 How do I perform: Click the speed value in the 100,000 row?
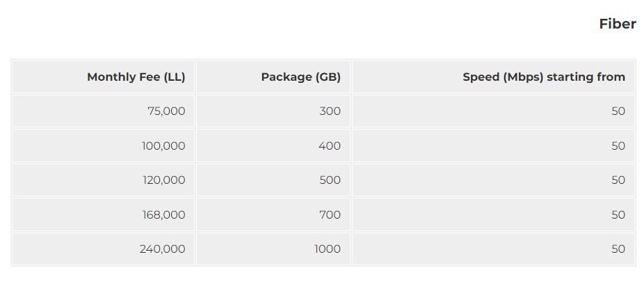618,146
